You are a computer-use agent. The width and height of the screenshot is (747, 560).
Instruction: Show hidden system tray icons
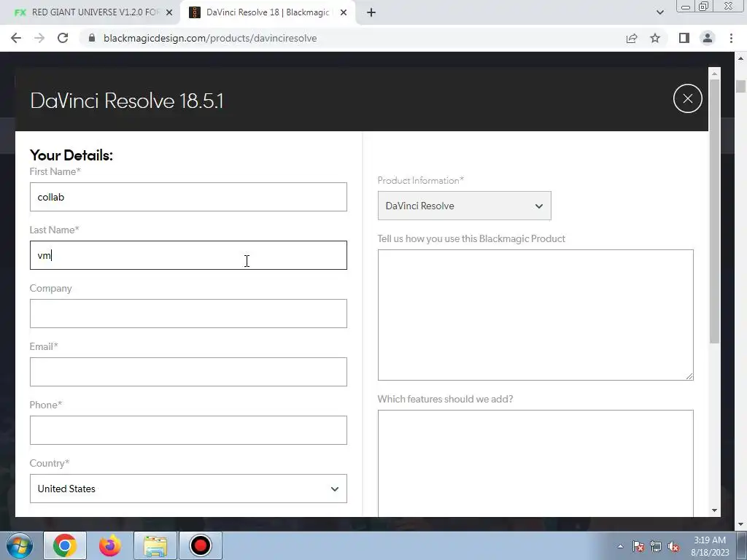point(620,546)
